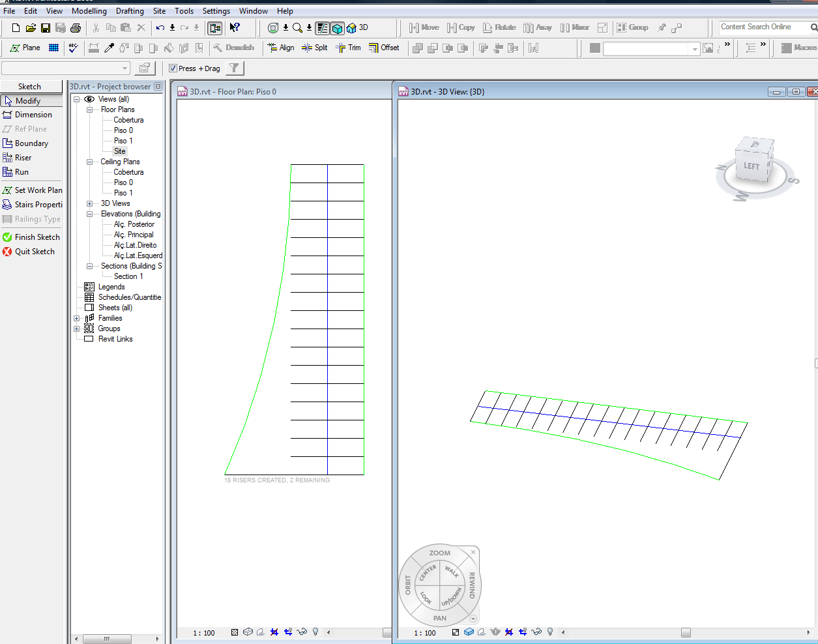Click the spell check ABC icon
The height and width of the screenshot is (644, 818).
click(74, 48)
